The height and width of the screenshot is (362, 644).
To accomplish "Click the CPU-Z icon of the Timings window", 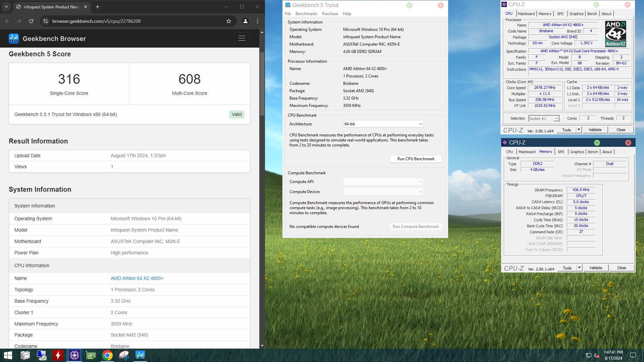I will [x=505, y=142].
